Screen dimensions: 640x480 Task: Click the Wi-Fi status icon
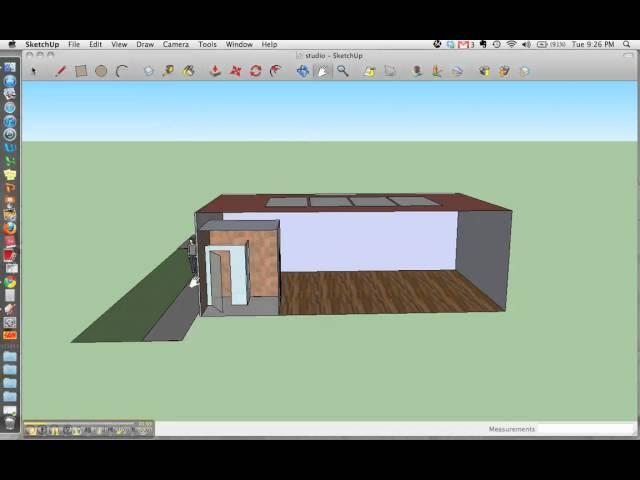click(511, 44)
